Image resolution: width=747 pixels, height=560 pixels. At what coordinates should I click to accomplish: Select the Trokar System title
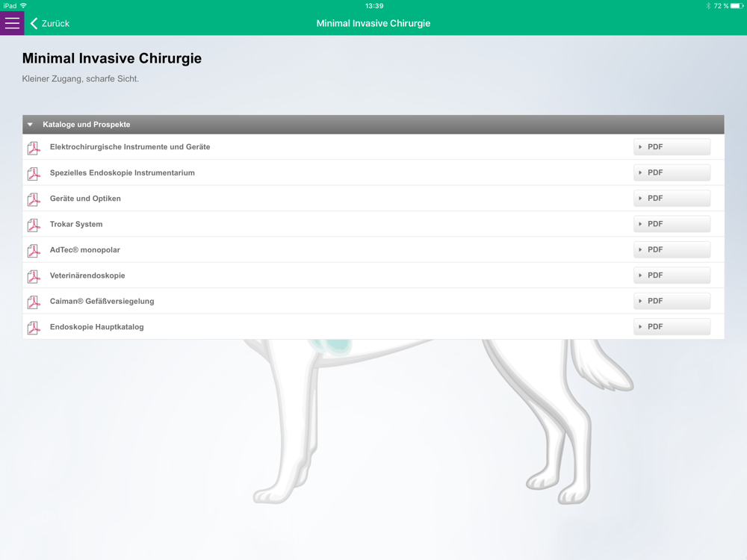point(76,224)
